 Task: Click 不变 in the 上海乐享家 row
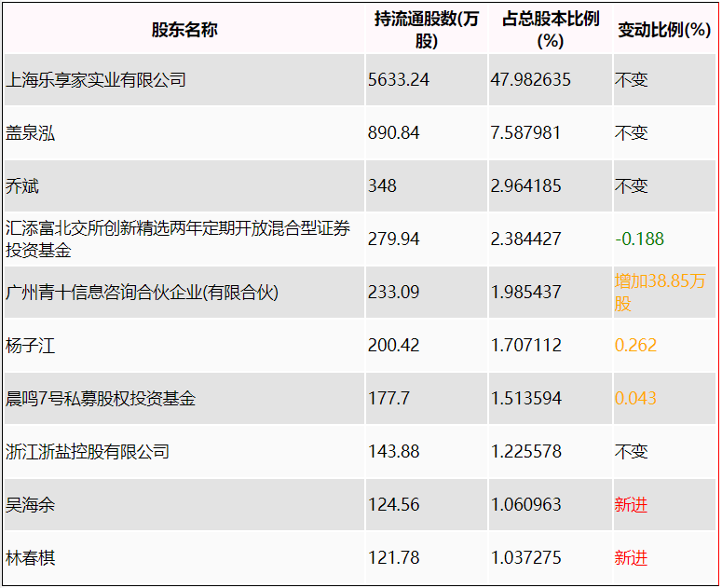click(x=632, y=80)
